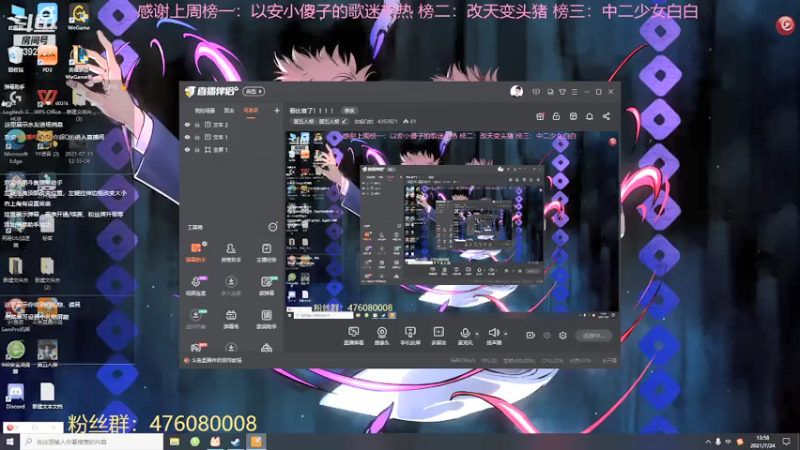Switch to the first scene tab
This screenshot has width=800, height=450.
pos(205,111)
